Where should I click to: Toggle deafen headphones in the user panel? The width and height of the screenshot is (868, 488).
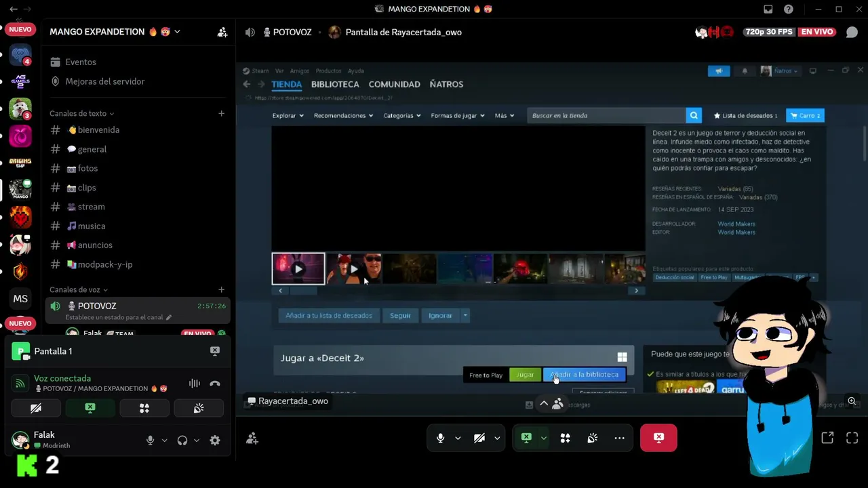[182, 441]
